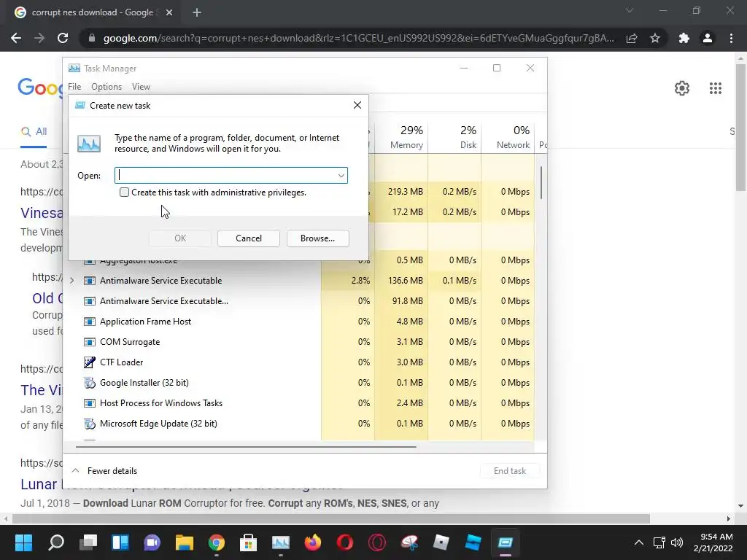
Task: Click the Chrome forward arrow
Action: (x=39, y=38)
